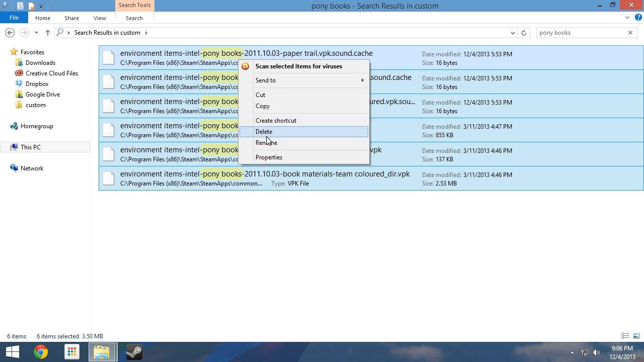Click the file icon of the 855 KB result
The width and height of the screenshot is (644, 362).
(x=109, y=130)
